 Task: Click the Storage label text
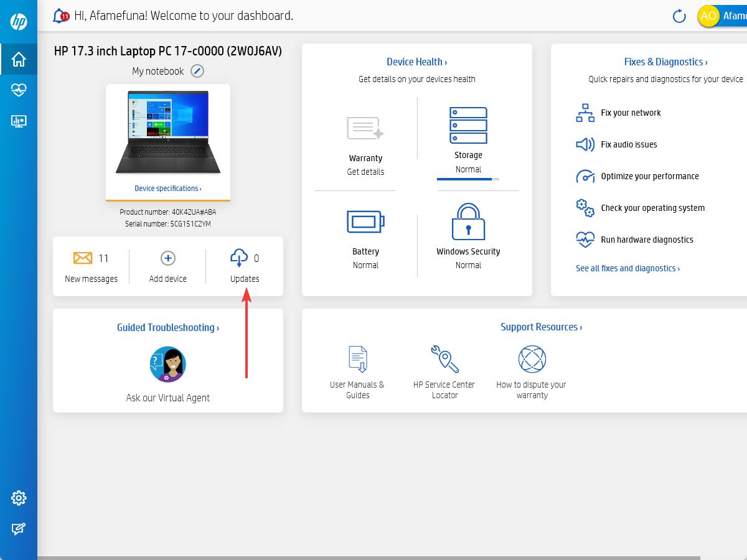[x=468, y=155]
